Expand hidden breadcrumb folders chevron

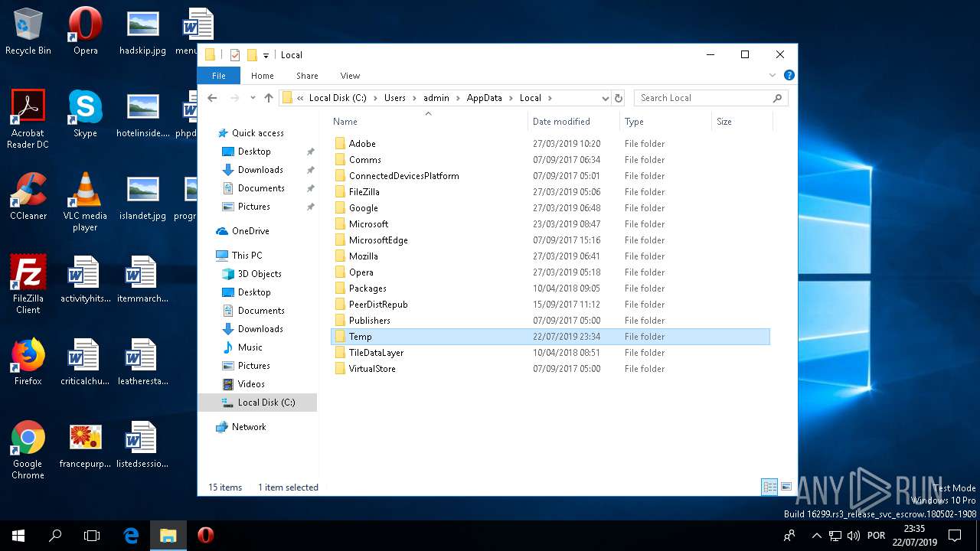coord(300,98)
